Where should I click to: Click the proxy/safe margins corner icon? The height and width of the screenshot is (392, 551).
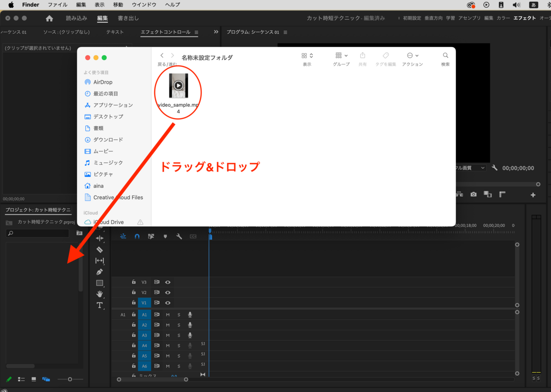point(502,195)
